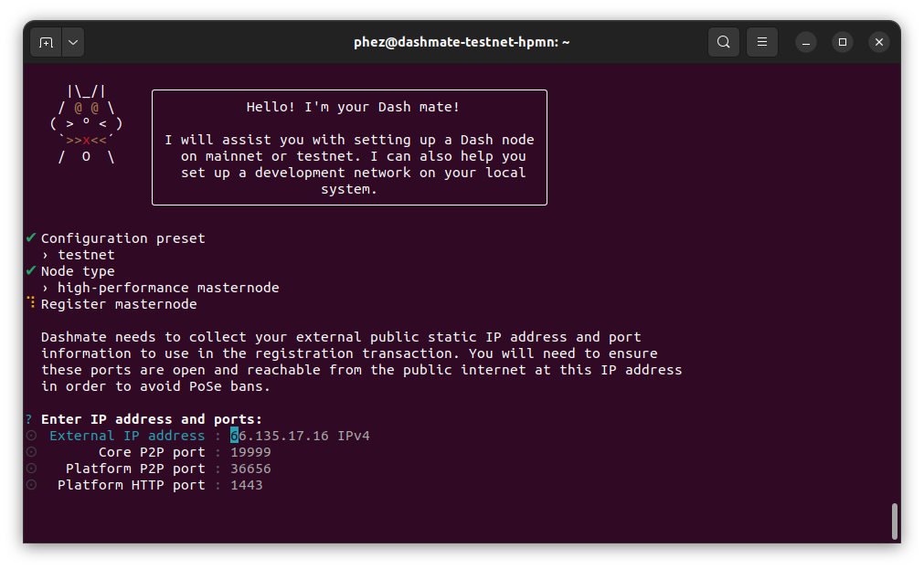Select the Platform HTTP port value 1443
This screenshot has height=569, width=924.
247,485
